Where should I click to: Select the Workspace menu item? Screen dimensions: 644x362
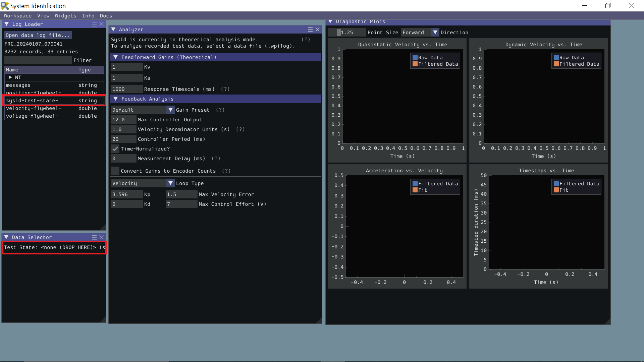click(18, 15)
